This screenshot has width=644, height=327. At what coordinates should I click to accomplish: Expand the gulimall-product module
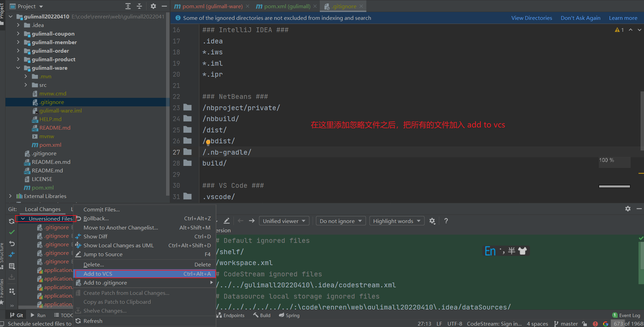pyautogui.click(x=18, y=59)
